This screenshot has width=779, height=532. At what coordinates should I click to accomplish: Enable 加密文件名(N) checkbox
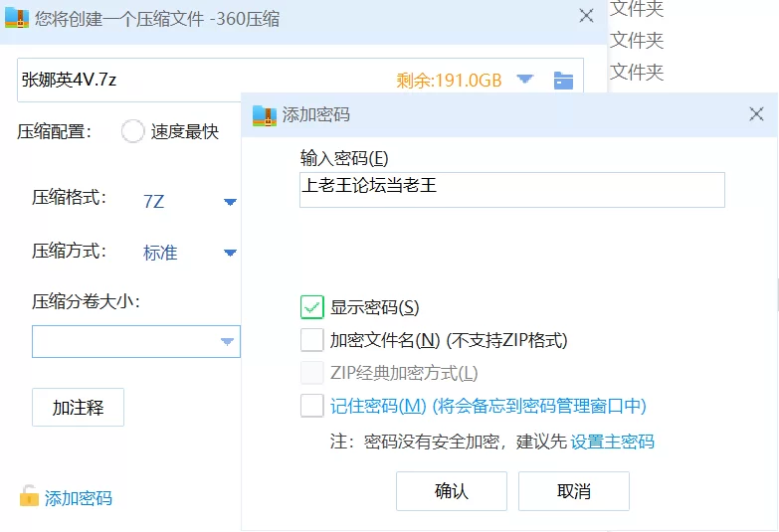[x=312, y=340]
